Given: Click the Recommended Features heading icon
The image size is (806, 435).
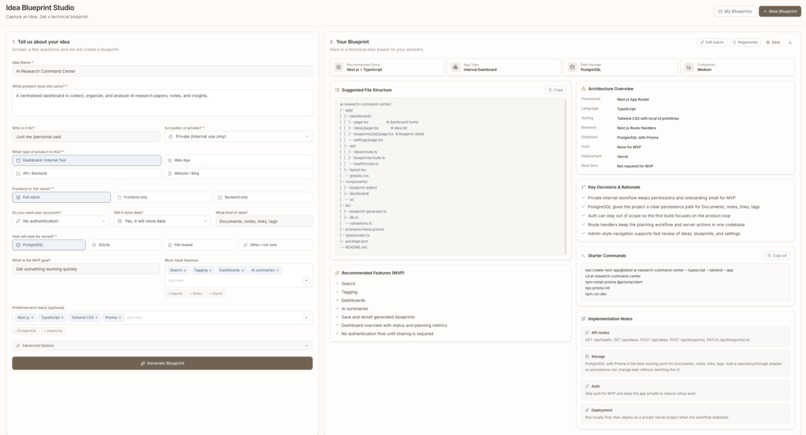Looking at the screenshot, I should [x=337, y=273].
